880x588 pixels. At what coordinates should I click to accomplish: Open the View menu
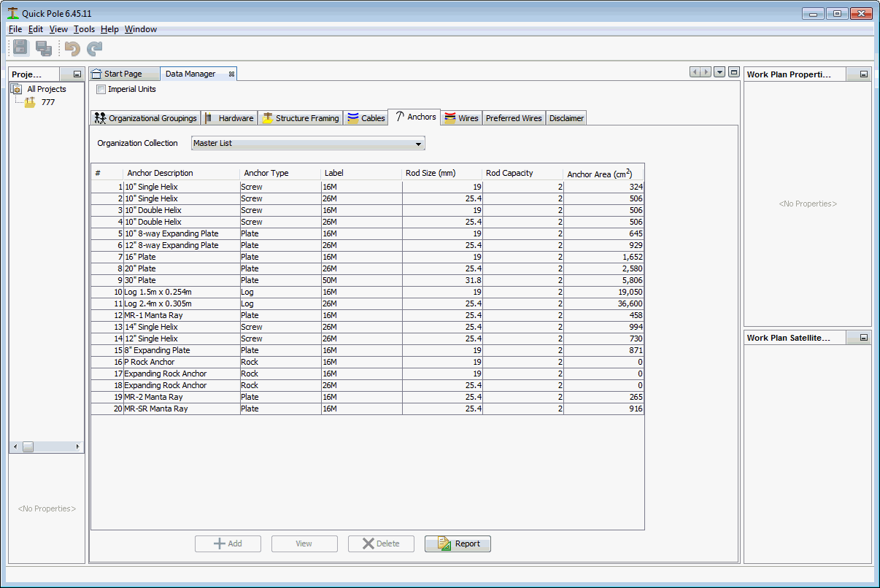pos(58,29)
